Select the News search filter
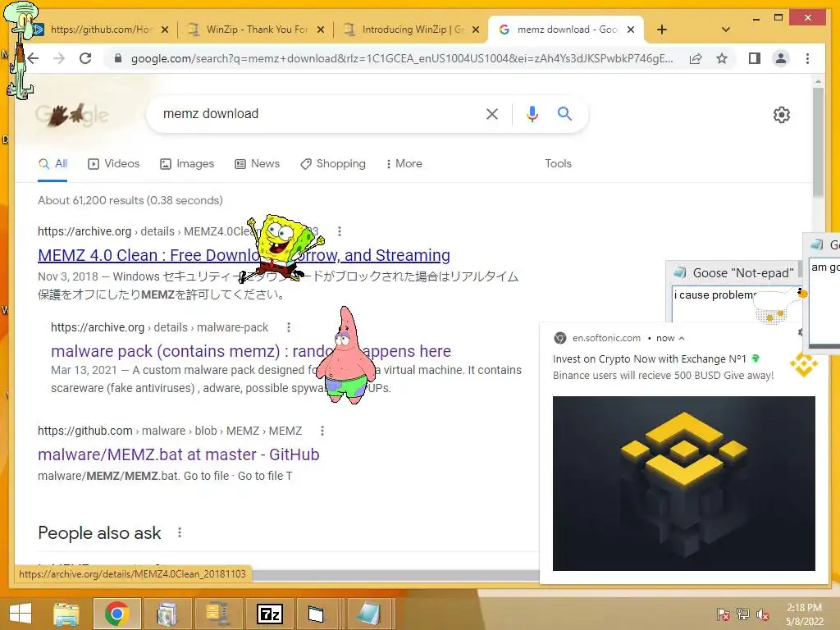This screenshot has height=630, width=840. (257, 163)
